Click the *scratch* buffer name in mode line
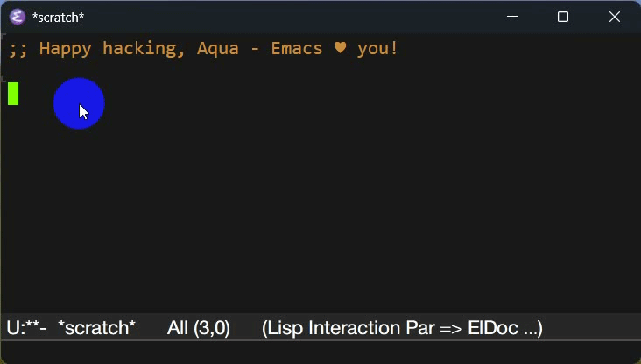 coord(96,328)
